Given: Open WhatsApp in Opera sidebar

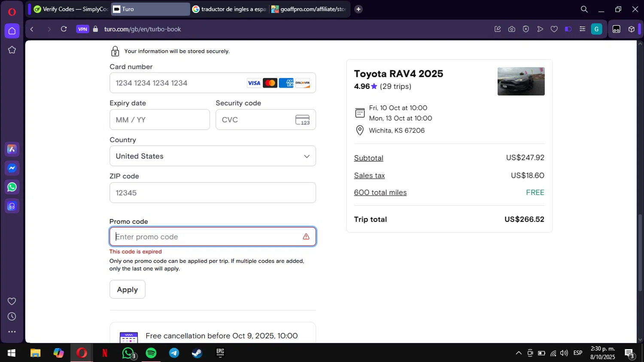Looking at the screenshot, I should 12,187.
